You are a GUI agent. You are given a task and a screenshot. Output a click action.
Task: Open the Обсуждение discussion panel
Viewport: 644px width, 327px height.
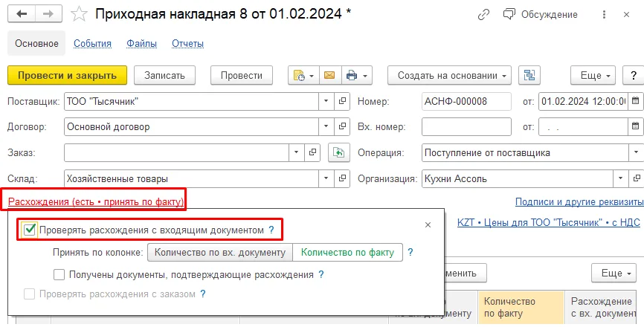pyautogui.click(x=540, y=15)
